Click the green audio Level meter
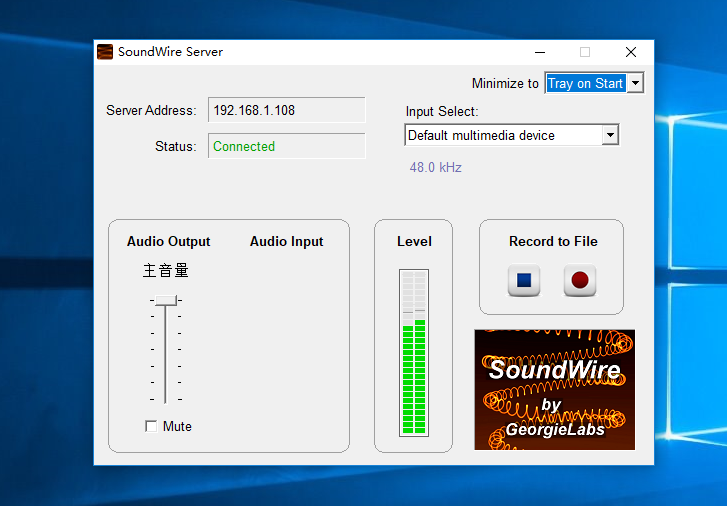Screen dimensions: 727x506 (414, 352)
